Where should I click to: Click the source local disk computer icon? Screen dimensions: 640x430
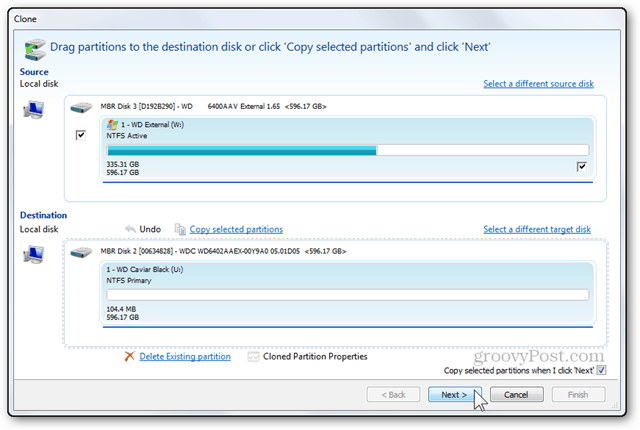point(33,110)
